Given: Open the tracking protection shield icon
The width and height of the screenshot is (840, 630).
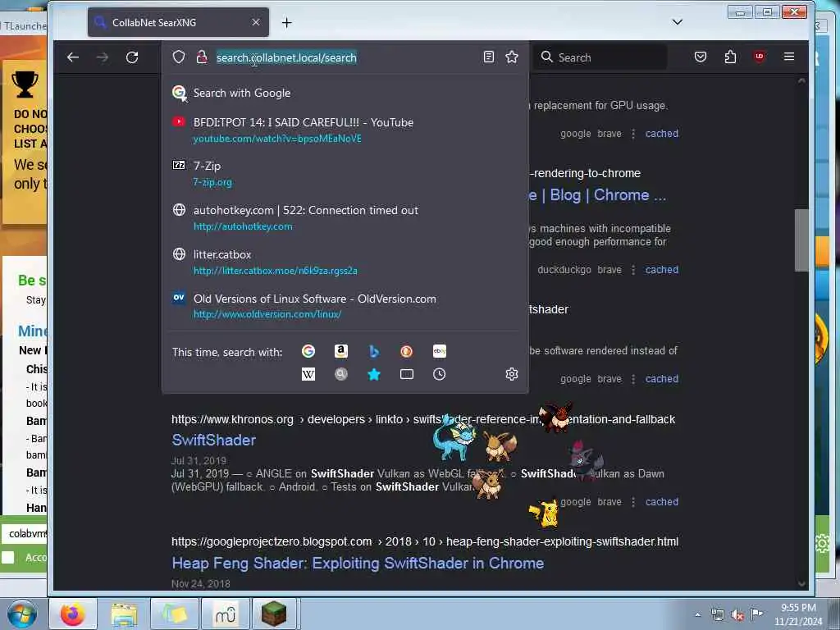Looking at the screenshot, I should pos(179,57).
